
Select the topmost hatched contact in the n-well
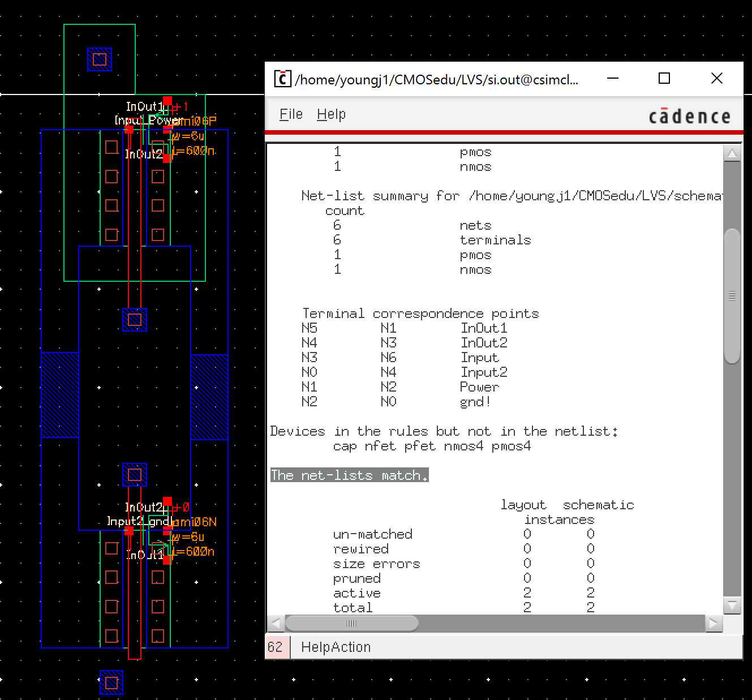[x=100, y=59]
